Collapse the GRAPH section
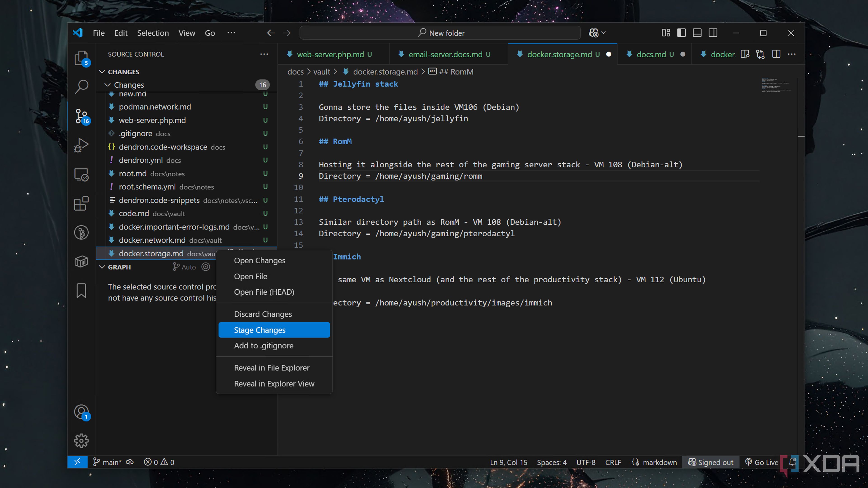Image resolution: width=868 pixels, height=488 pixels. pyautogui.click(x=102, y=267)
